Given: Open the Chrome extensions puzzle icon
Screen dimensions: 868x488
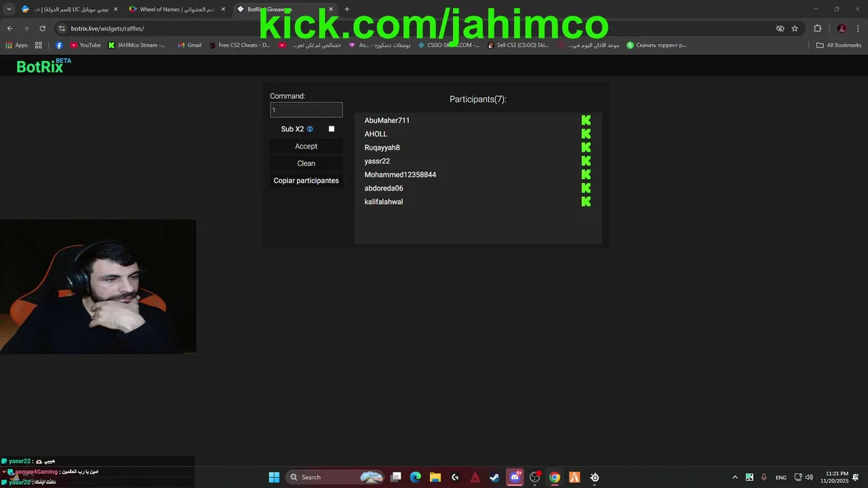Looking at the screenshot, I should 817,28.
